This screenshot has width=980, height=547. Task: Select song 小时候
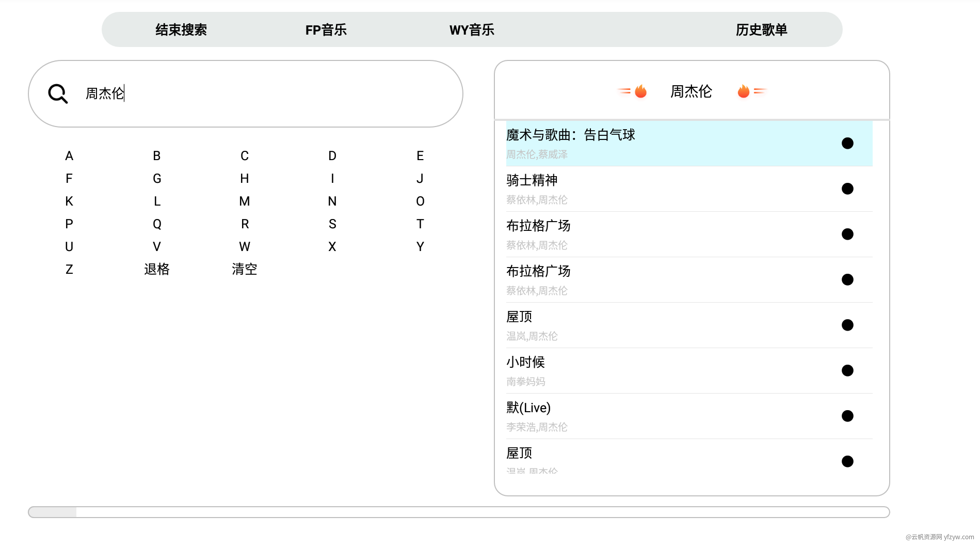689,371
